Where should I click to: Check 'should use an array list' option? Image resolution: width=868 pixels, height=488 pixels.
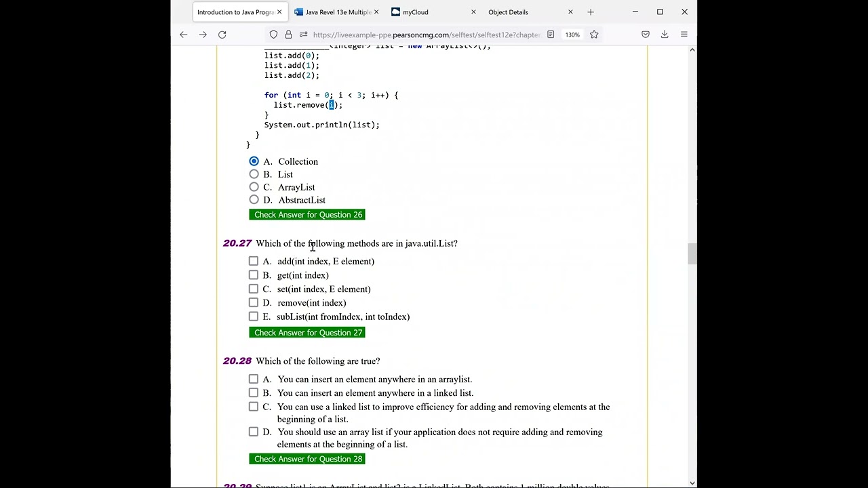click(x=253, y=432)
